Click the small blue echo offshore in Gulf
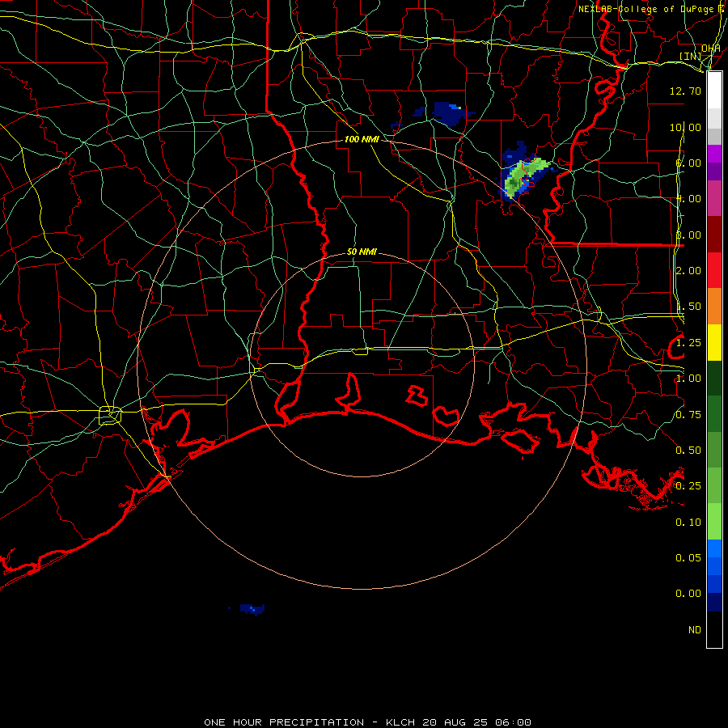This screenshot has height=728, width=728. pyautogui.click(x=252, y=609)
